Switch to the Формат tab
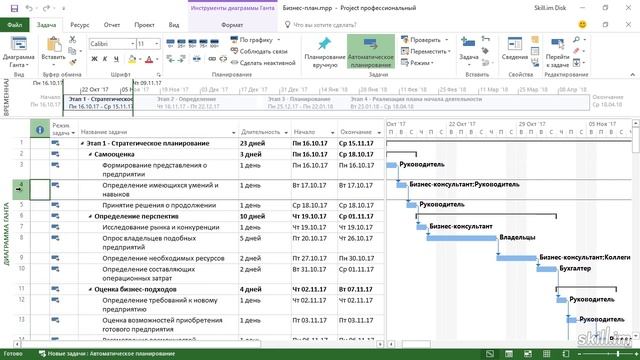 click(232, 25)
